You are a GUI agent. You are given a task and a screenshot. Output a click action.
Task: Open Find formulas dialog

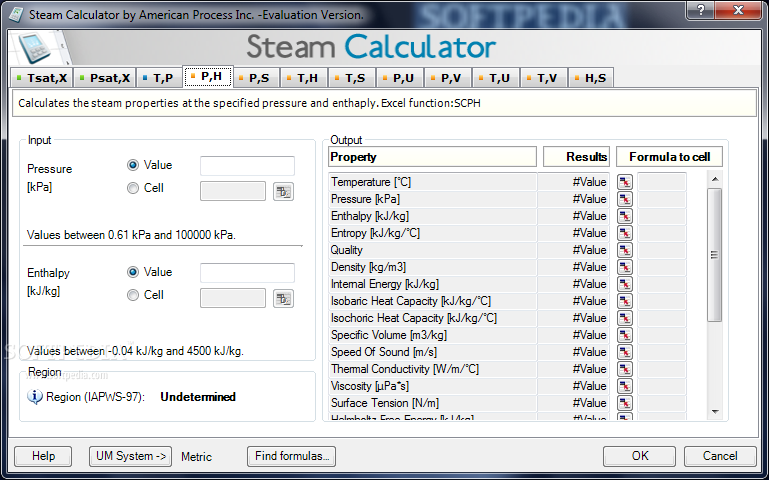(291, 456)
